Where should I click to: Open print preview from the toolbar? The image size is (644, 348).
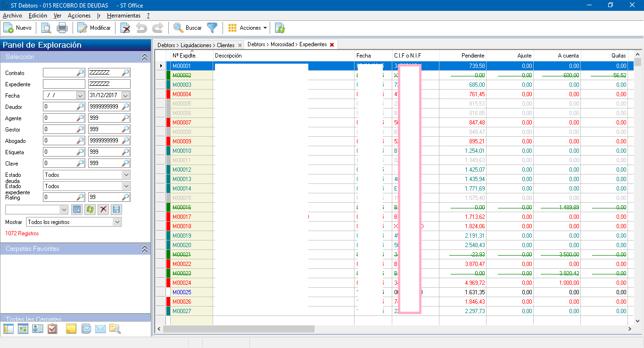pos(46,28)
